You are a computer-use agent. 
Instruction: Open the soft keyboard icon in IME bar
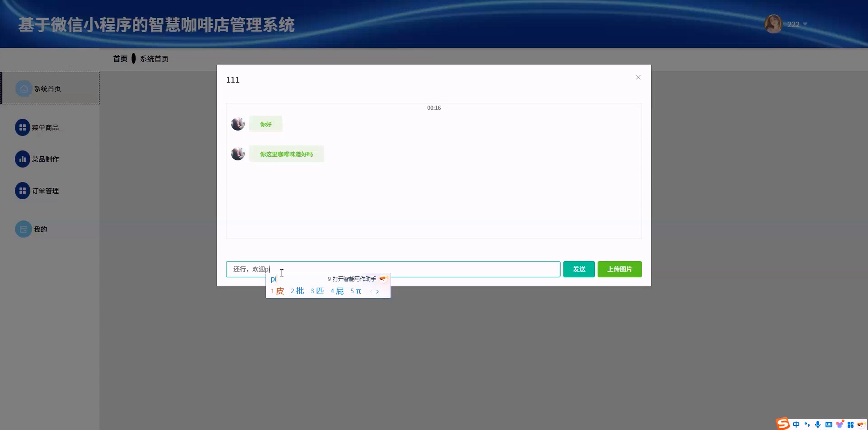[x=829, y=424]
